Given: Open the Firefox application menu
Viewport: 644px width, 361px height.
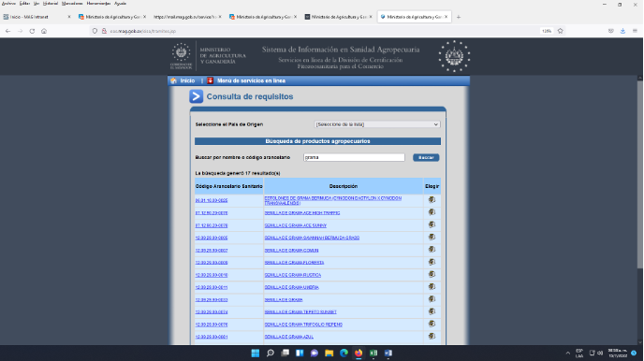Looking at the screenshot, I should (x=635, y=31).
